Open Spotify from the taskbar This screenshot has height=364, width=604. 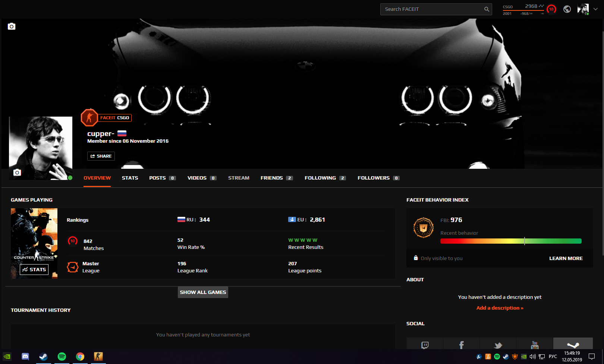pyautogui.click(x=62, y=357)
